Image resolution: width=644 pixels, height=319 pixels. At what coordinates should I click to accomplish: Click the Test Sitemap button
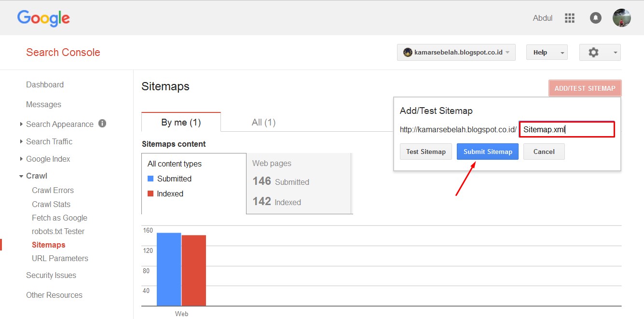[x=426, y=152]
